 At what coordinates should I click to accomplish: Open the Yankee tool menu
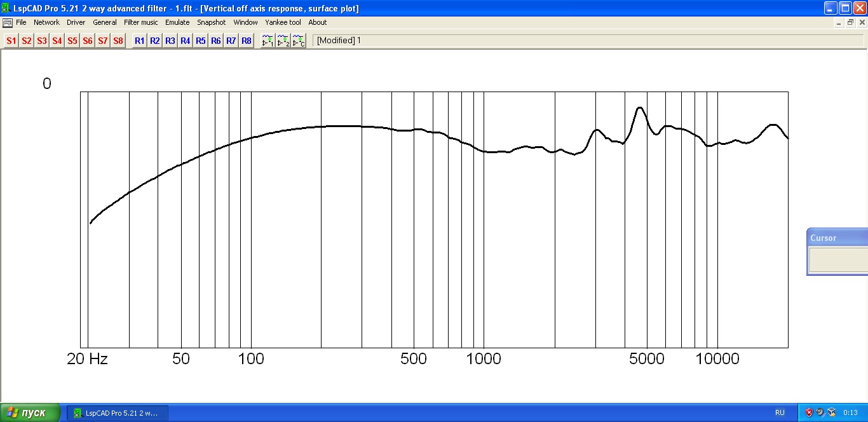click(x=283, y=22)
